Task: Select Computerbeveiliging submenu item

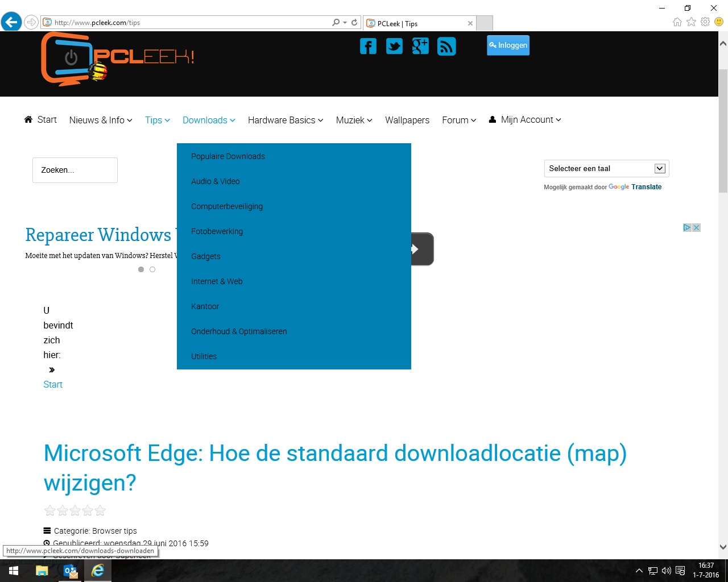Action: [x=227, y=206]
